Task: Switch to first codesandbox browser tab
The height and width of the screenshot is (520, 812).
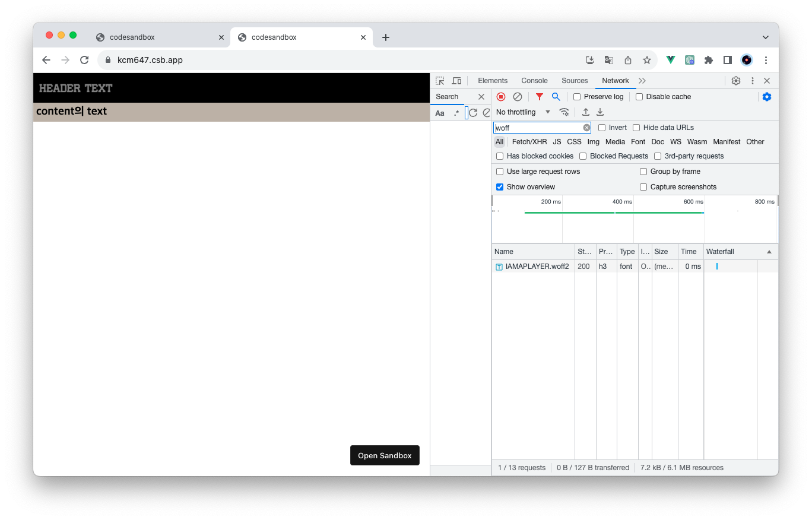Action: click(159, 37)
